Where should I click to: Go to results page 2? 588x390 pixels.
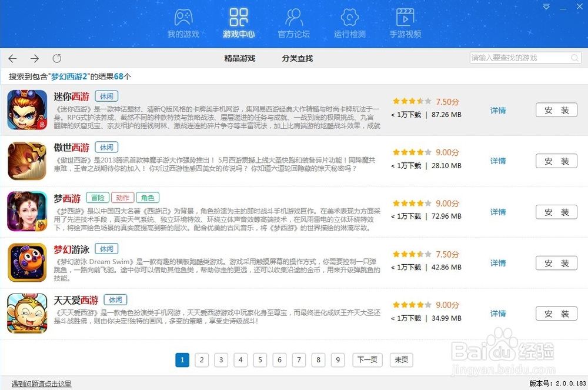point(202,360)
